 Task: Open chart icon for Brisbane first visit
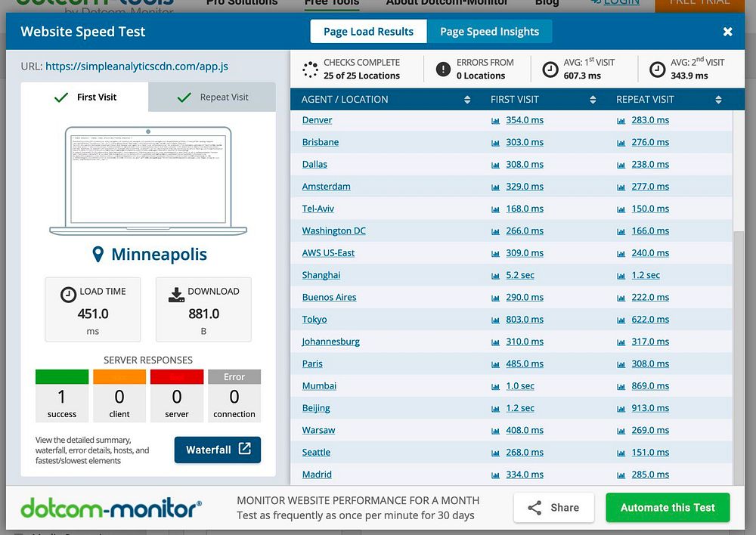point(495,143)
